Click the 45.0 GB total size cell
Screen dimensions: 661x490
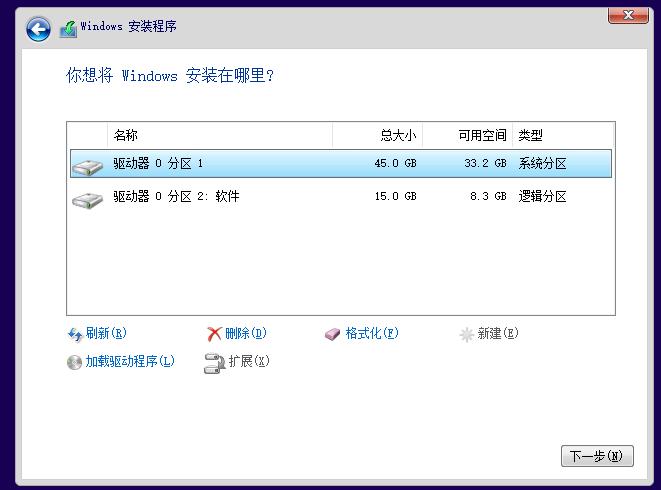[395, 163]
